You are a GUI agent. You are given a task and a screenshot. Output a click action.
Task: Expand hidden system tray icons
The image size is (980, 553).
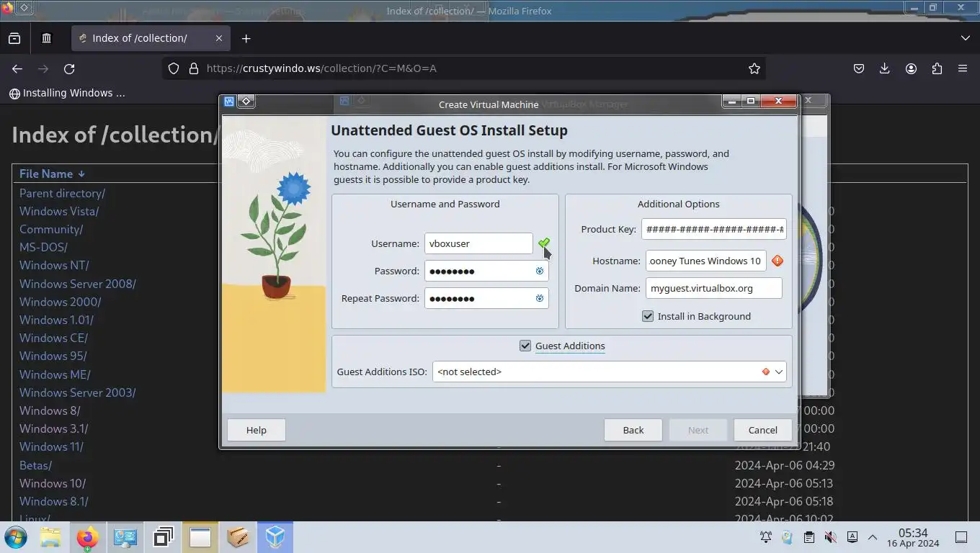click(x=873, y=537)
